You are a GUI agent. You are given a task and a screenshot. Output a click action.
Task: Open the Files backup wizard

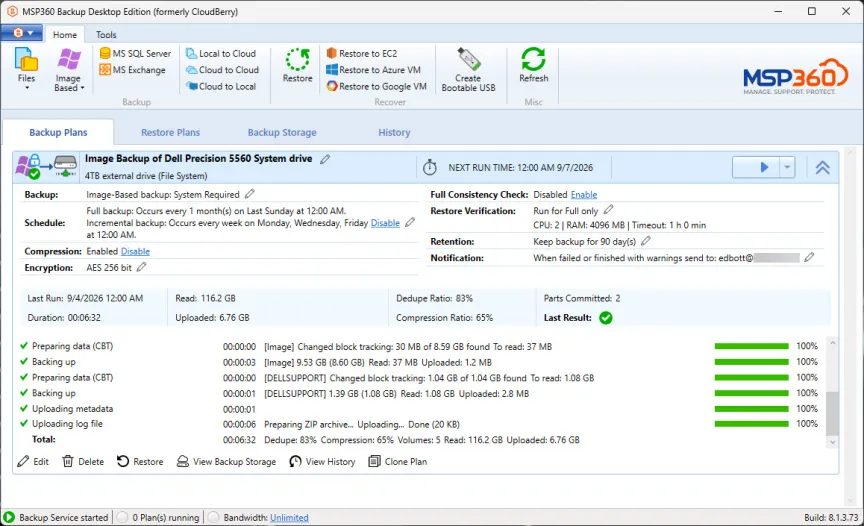coord(26,69)
